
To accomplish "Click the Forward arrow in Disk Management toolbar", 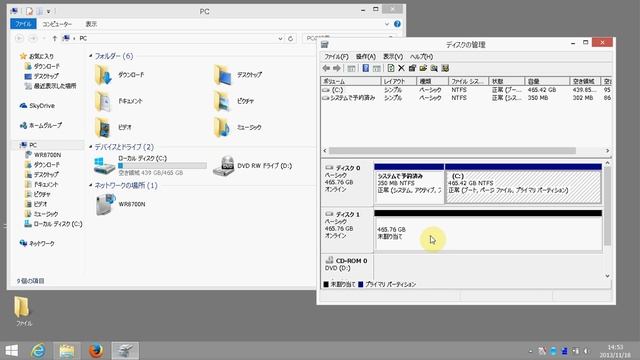I will pos(337,68).
